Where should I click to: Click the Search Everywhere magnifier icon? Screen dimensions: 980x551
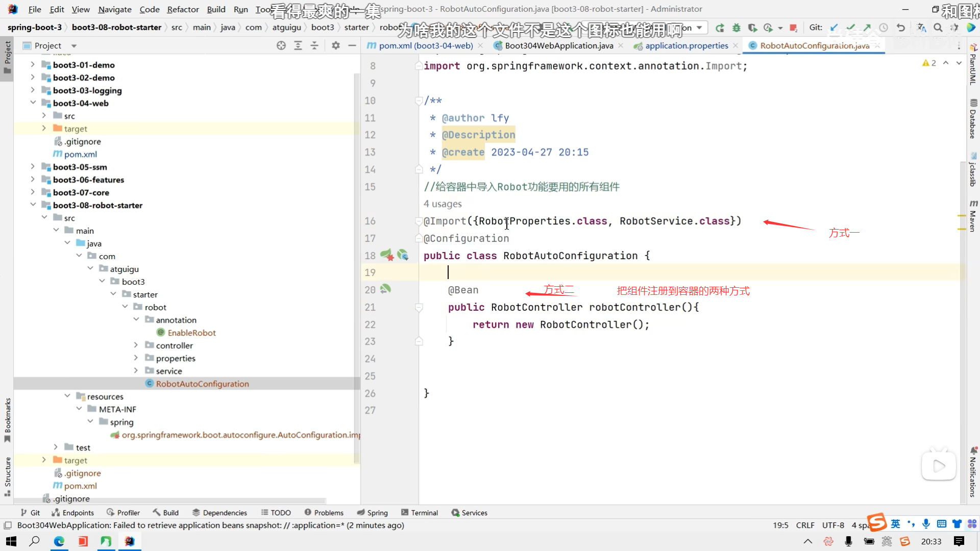click(938, 28)
